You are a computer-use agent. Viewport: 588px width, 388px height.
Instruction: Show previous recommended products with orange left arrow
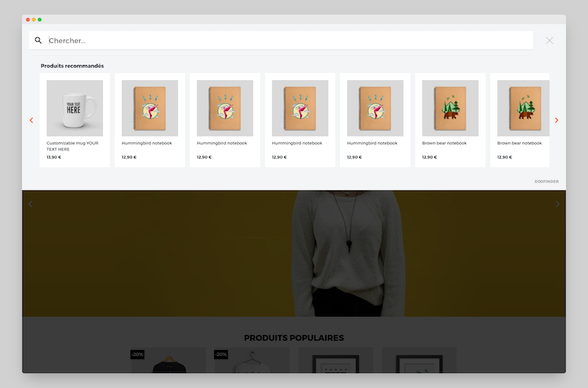click(32, 120)
